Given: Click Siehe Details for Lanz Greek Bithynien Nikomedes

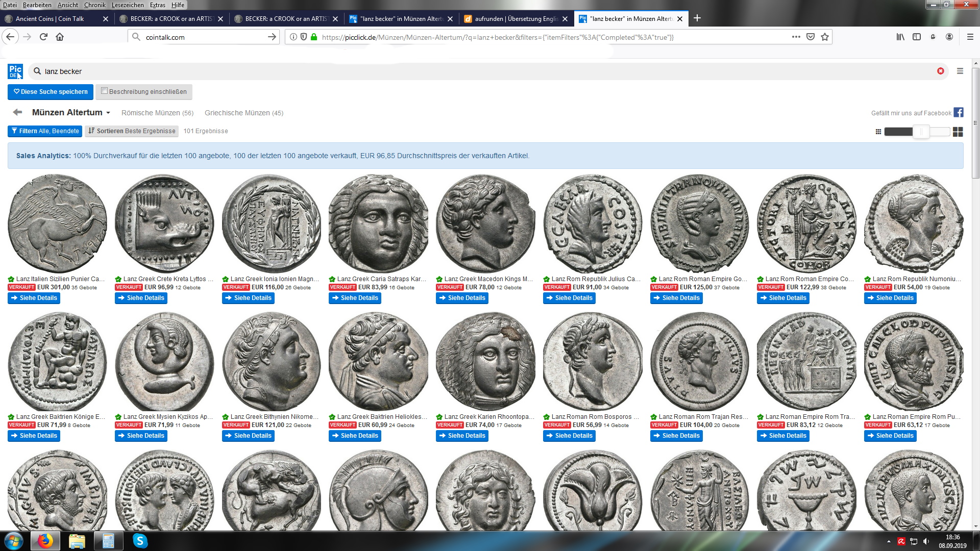Looking at the screenshot, I should [248, 436].
